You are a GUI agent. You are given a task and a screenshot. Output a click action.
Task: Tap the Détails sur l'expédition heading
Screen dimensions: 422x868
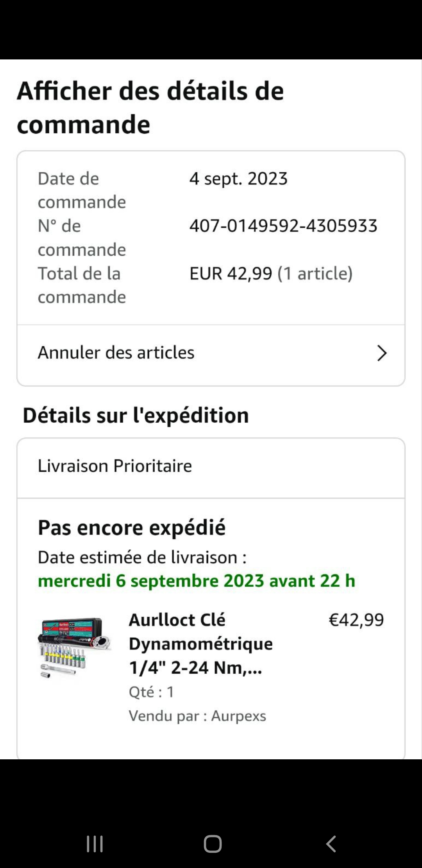click(x=136, y=415)
